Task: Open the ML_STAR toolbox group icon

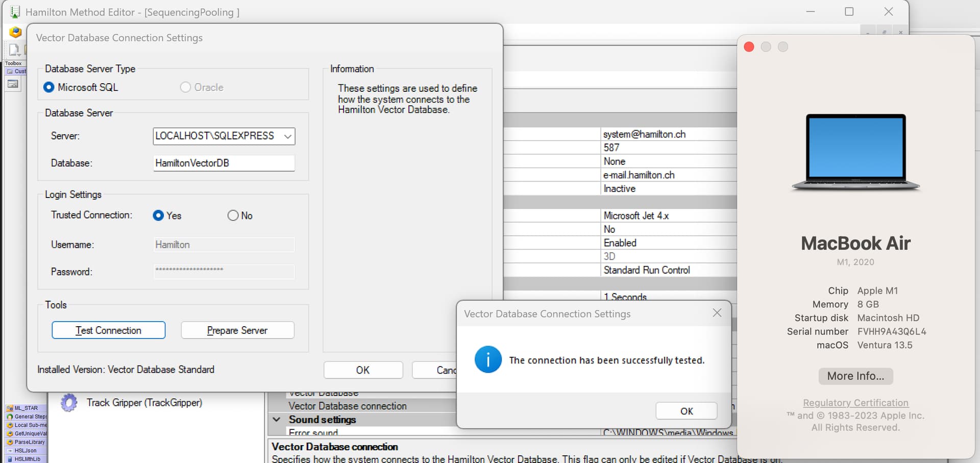Action: coord(10,408)
